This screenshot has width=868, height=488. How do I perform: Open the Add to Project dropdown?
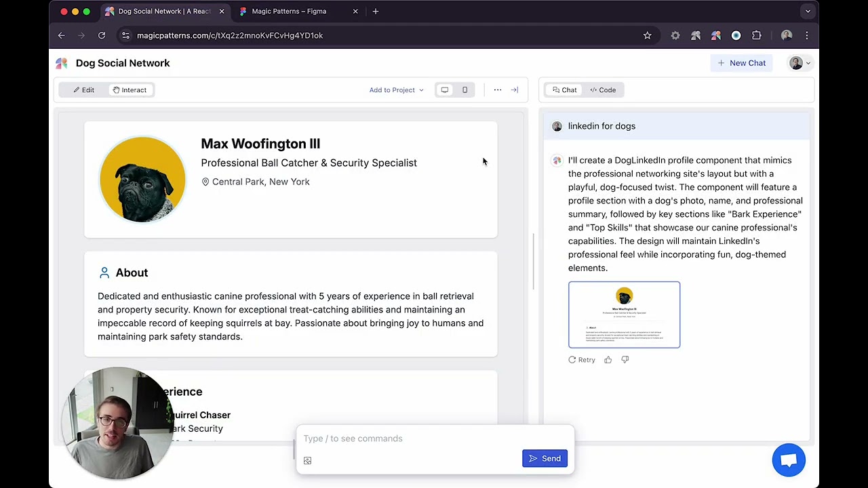tap(396, 89)
